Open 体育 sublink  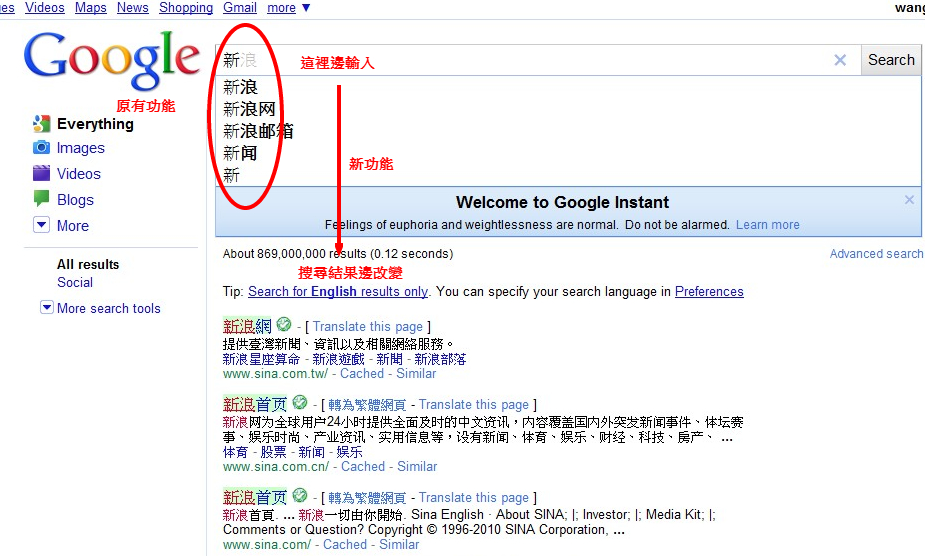235,452
